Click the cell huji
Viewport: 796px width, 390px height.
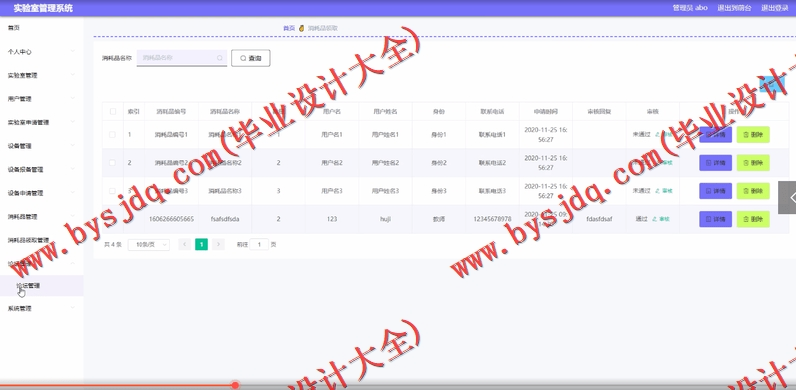(385, 219)
